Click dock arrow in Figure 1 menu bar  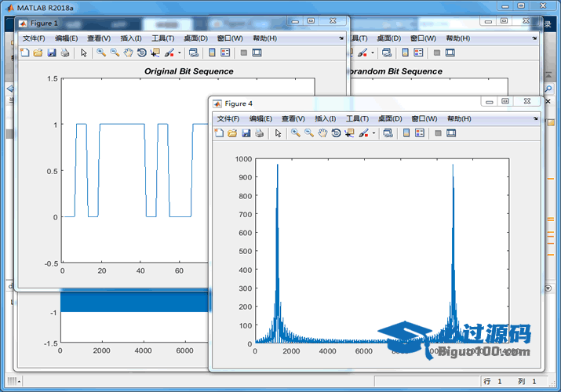tap(341, 38)
